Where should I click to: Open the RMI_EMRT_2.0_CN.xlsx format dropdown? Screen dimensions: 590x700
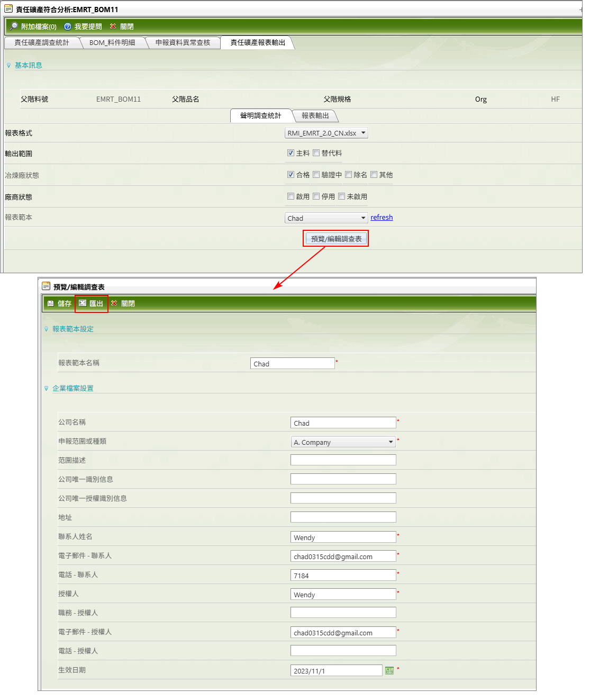click(326, 133)
